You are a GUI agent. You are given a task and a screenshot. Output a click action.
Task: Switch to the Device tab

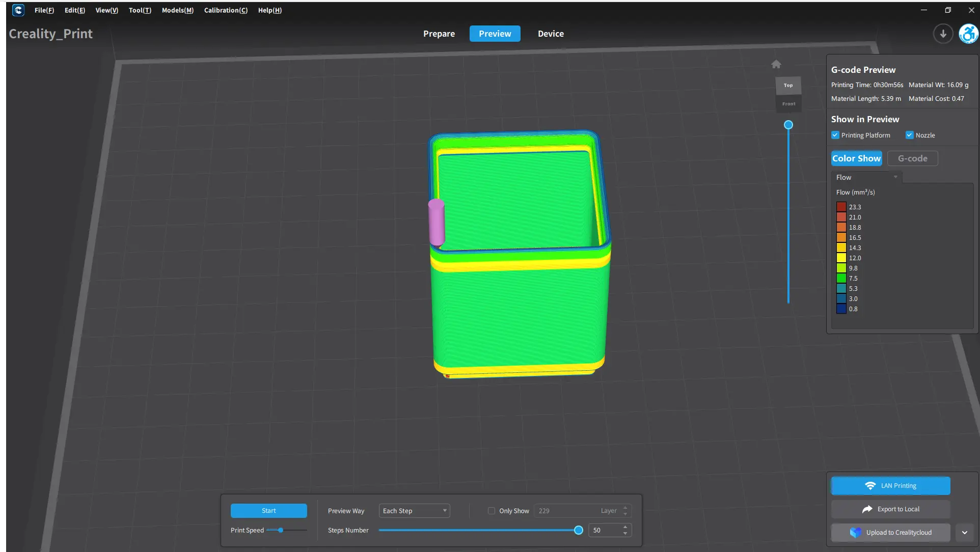point(551,34)
